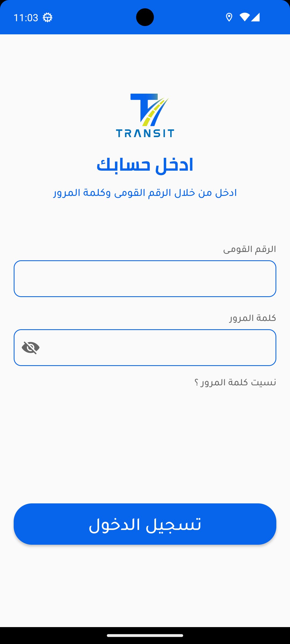Tap the blue تسجيل الدخول login button
The image size is (290, 644).
point(145,524)
